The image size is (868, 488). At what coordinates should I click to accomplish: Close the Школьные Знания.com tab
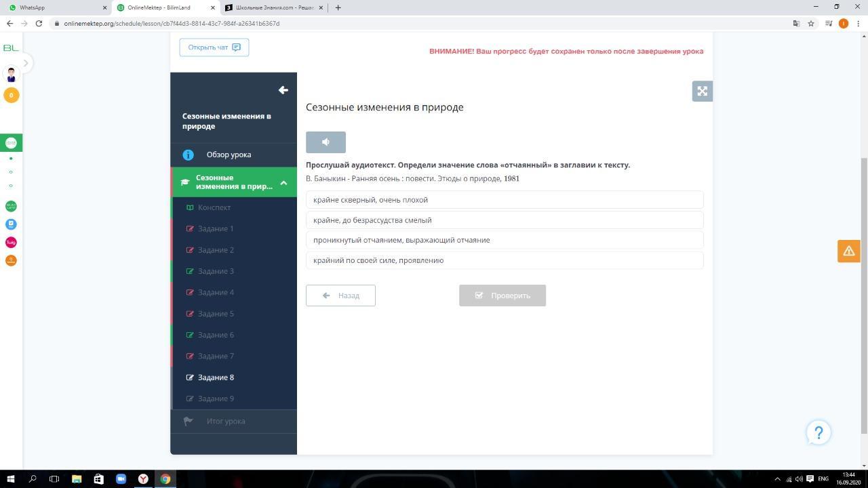coord(321,7)
